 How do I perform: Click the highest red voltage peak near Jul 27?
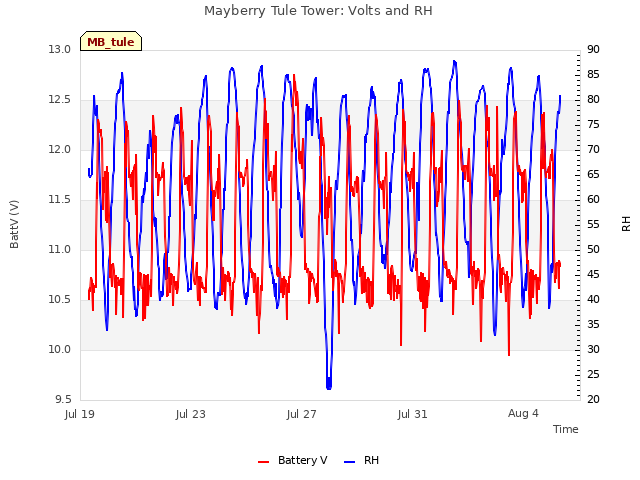(294, 76)
